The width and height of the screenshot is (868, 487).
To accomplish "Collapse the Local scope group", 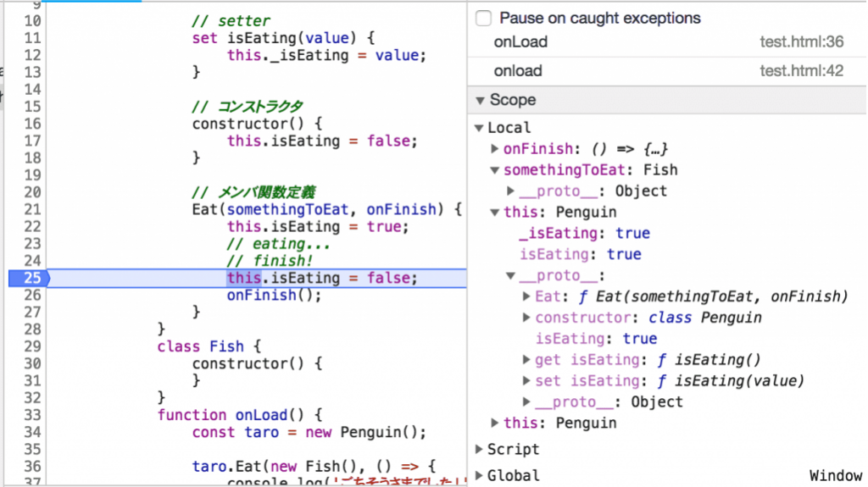I will (x=480, y=128).
